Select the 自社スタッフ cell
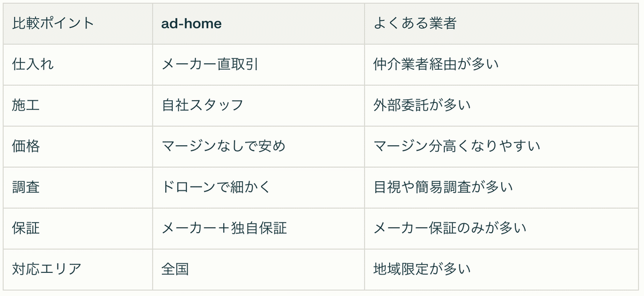 point(203,105)
